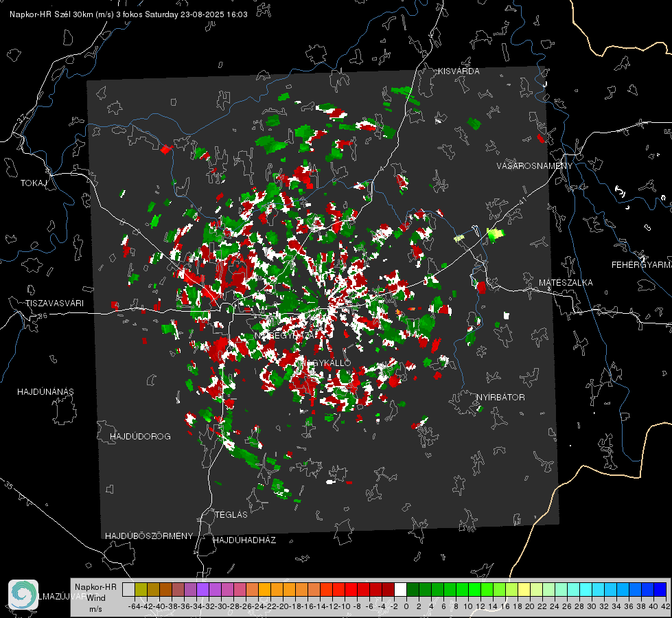Select the HAJDÚBÖSZÖRMÉNY city label
The height and width of the screenshot is (618, 672).
click(x=149, y=536)
